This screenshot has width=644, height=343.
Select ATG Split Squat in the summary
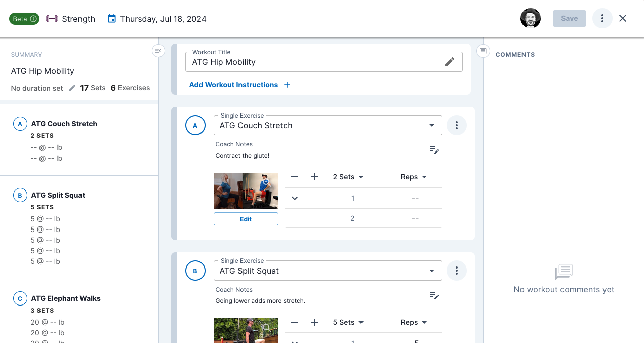(58, 195)
